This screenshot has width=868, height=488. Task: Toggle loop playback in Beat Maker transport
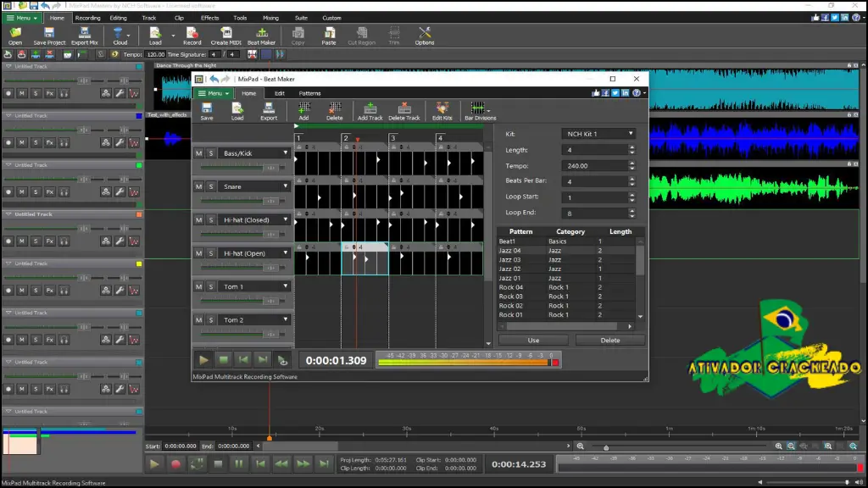(282, 360)
